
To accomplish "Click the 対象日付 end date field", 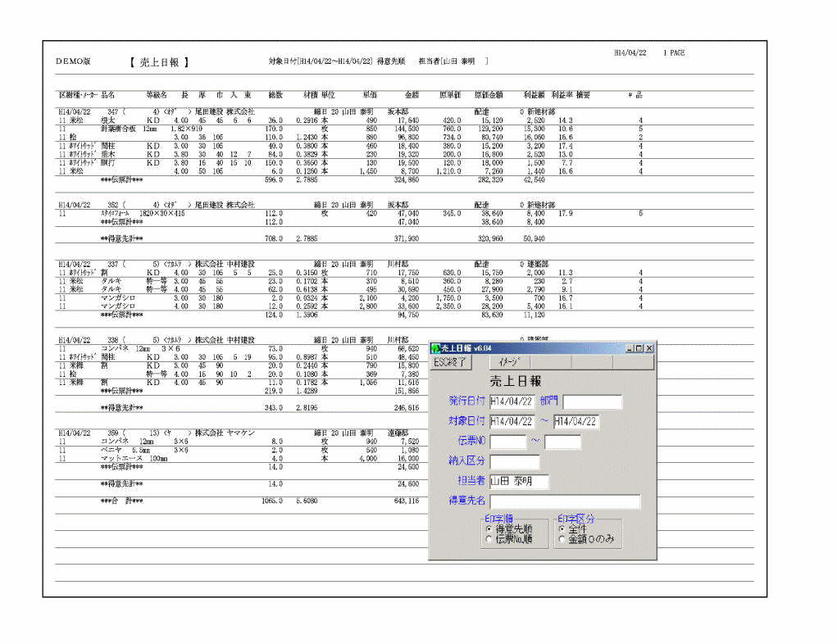I will click(x=576, y=421).
